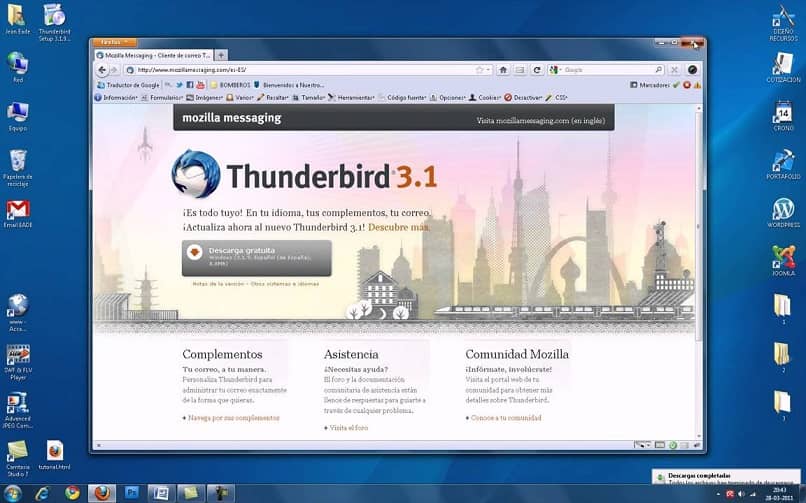The image size is (806, 503).
Task: Open the COTIZACION desktop shortcut
Action: pyautogui.click(x=783, y=67)
